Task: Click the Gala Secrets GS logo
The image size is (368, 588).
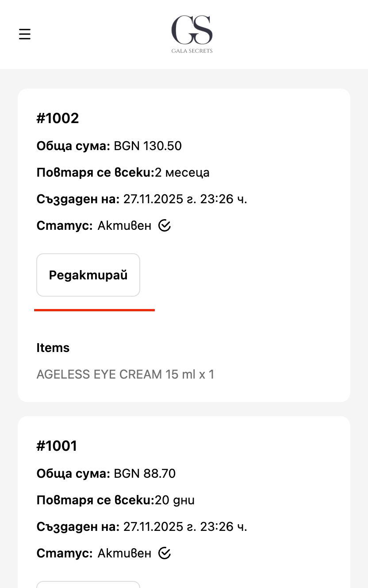Action: 192,30
